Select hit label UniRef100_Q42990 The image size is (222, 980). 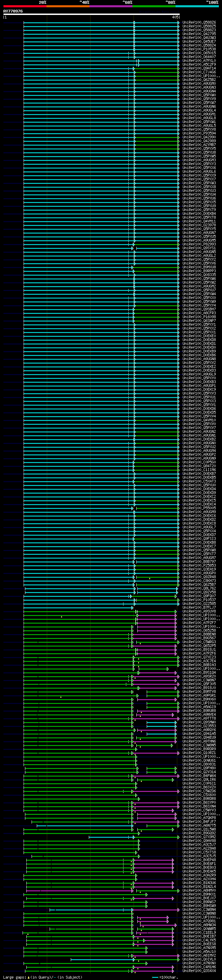coord(199,137)
